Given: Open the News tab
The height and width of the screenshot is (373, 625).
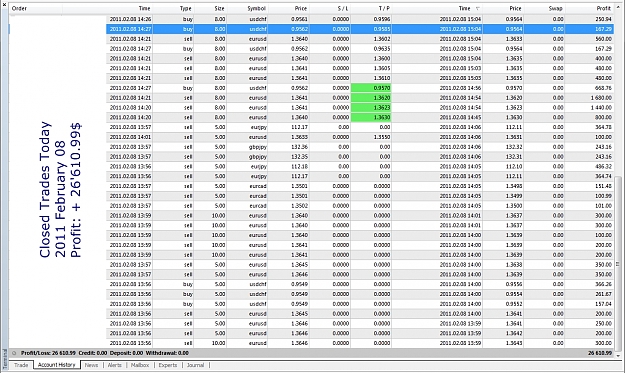Looking at the screenshot, I should pos(91,365).
